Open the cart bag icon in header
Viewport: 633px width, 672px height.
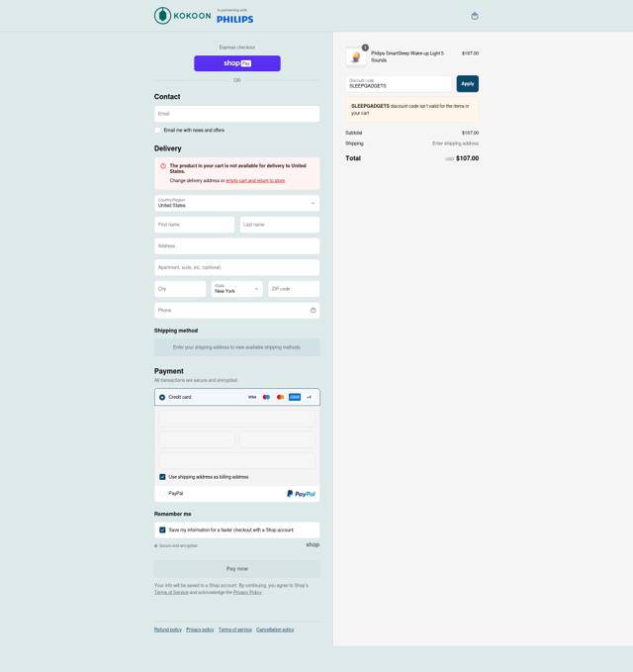pyautogui.click(x=474, y=16)
